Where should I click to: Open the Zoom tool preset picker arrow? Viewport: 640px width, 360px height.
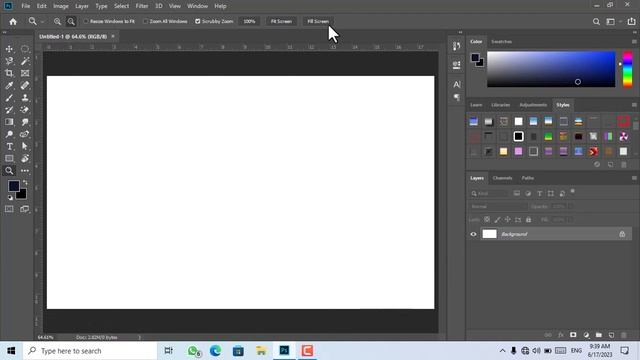coord(42,22)
